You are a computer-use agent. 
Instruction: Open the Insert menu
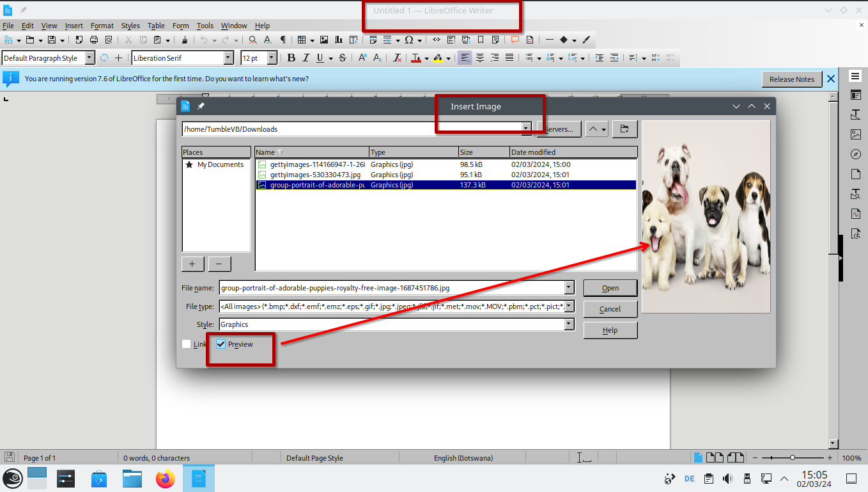click(x=74, y=26)
